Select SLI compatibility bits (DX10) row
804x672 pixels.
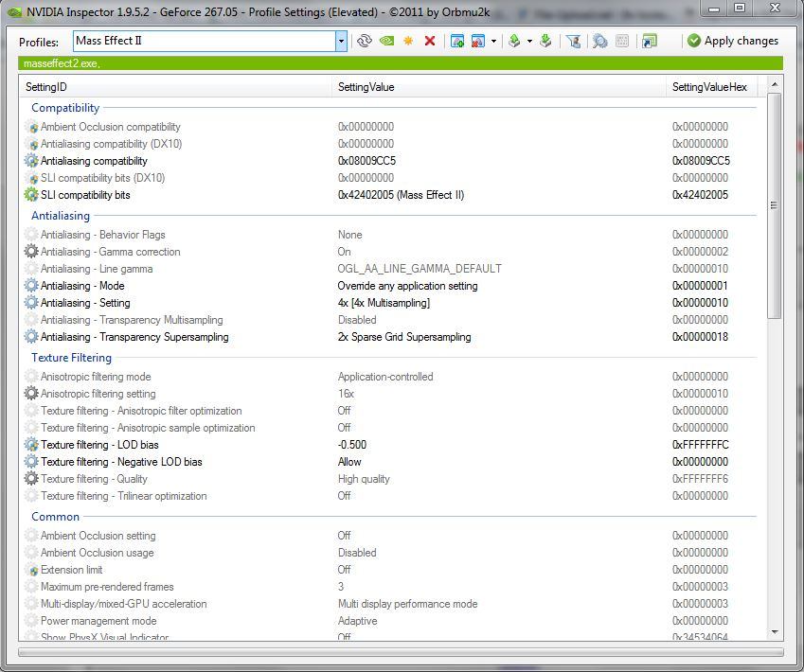pos(390,178)
